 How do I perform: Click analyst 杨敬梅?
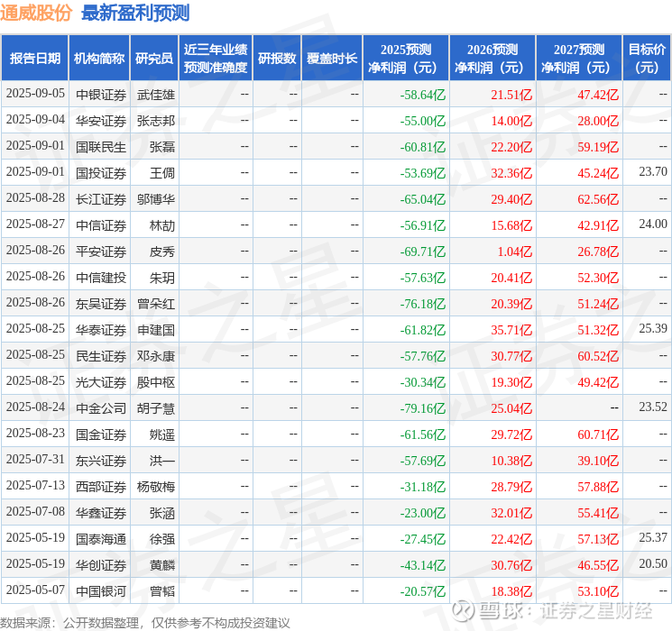coord(156,487)
